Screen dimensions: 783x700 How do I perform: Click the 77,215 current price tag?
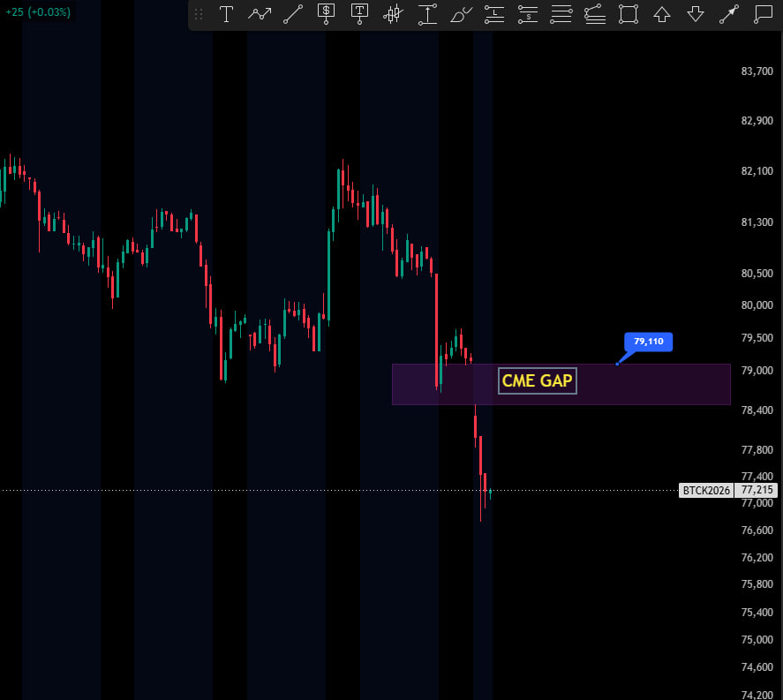click(756, 490)
